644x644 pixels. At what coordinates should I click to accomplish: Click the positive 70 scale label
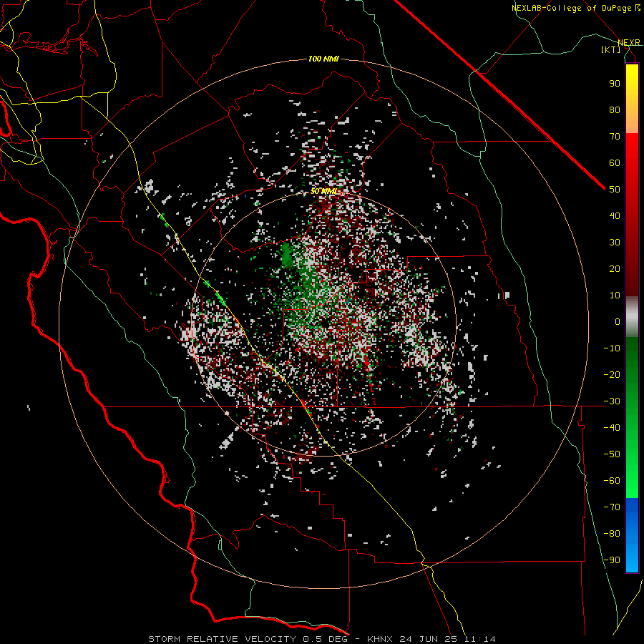(615, 137)
